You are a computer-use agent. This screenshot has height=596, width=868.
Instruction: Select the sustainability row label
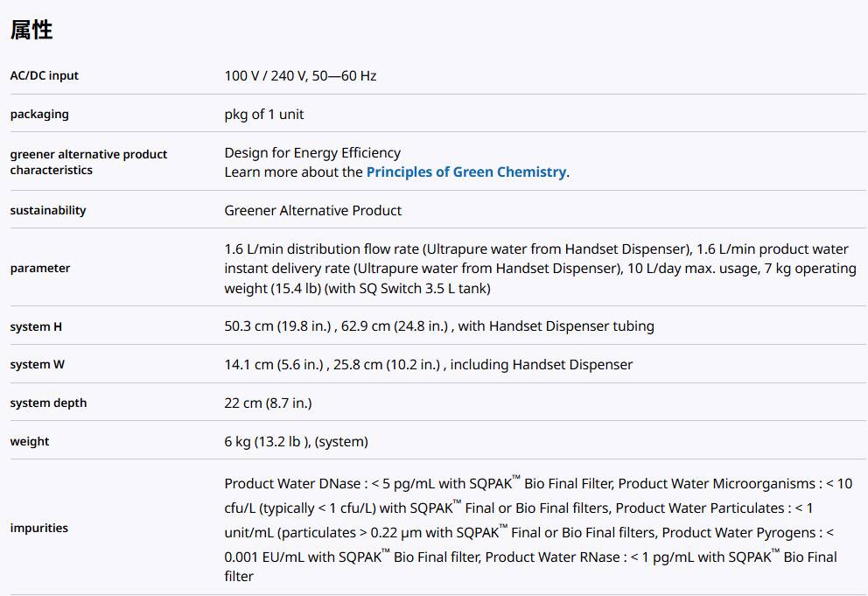click(48, 211)
